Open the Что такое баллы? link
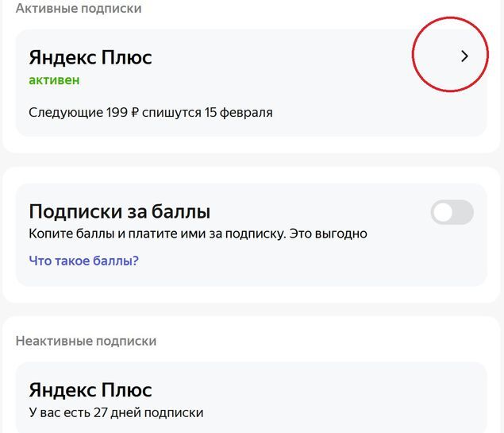The image size is (504, 433). (x=83, y=260)
